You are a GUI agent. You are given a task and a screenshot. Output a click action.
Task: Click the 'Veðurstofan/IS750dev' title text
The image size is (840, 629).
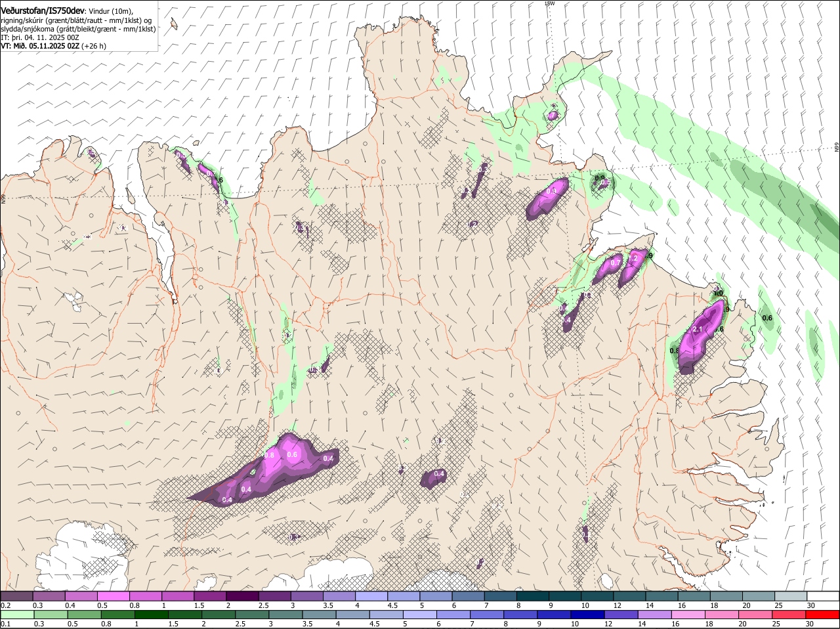coord(43,11)
